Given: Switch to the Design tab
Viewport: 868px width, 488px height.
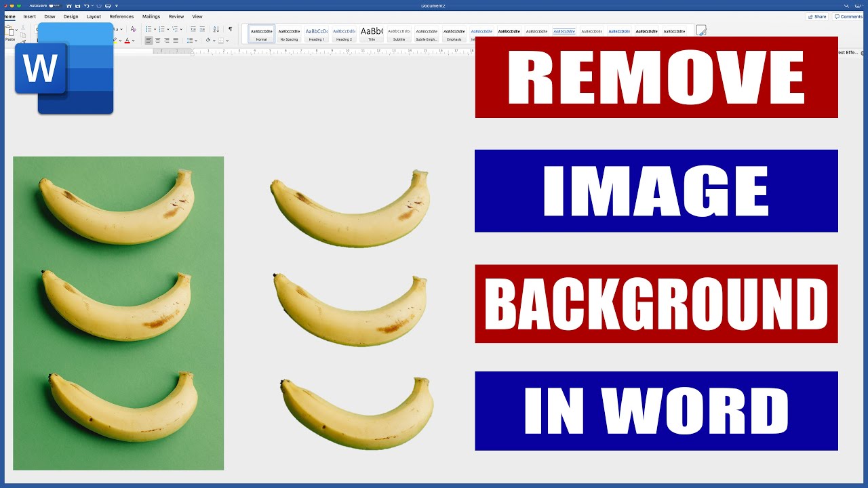Looking at the screenshot, I should (71, 16).
